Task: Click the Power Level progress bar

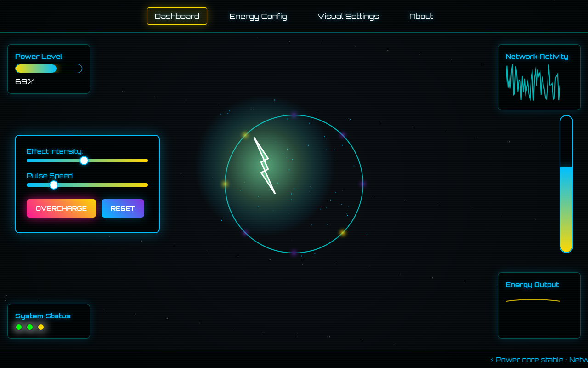Action: click(49, 69)
